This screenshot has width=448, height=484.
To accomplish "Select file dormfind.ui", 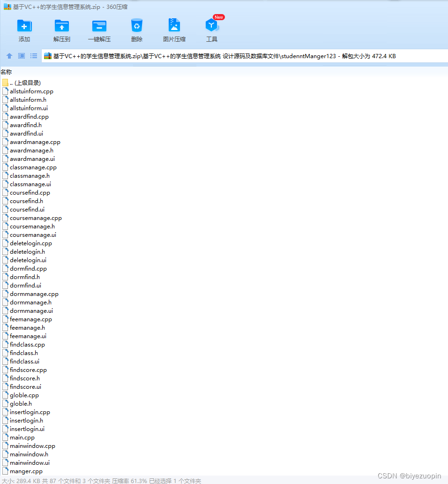I will point(22,285).
